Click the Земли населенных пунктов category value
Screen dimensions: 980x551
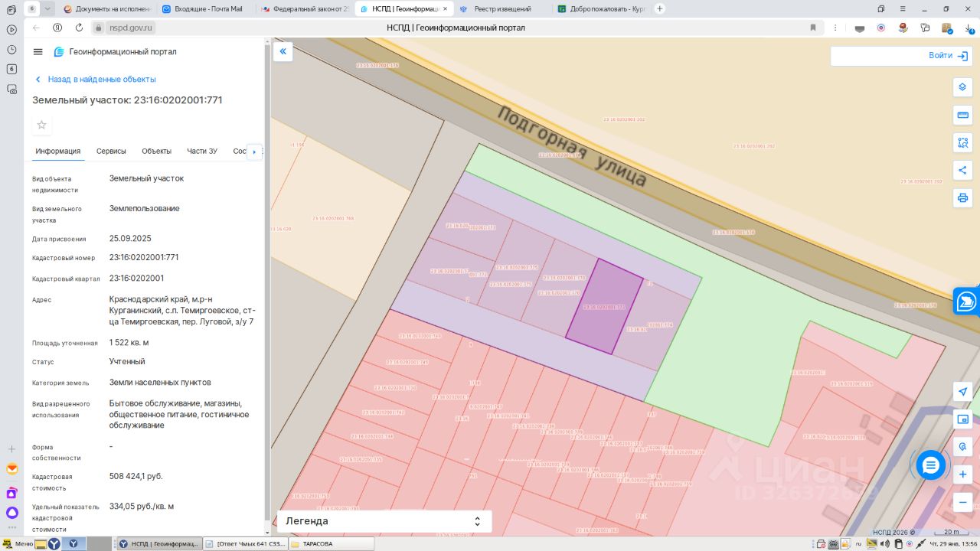(x=160, y=382)
